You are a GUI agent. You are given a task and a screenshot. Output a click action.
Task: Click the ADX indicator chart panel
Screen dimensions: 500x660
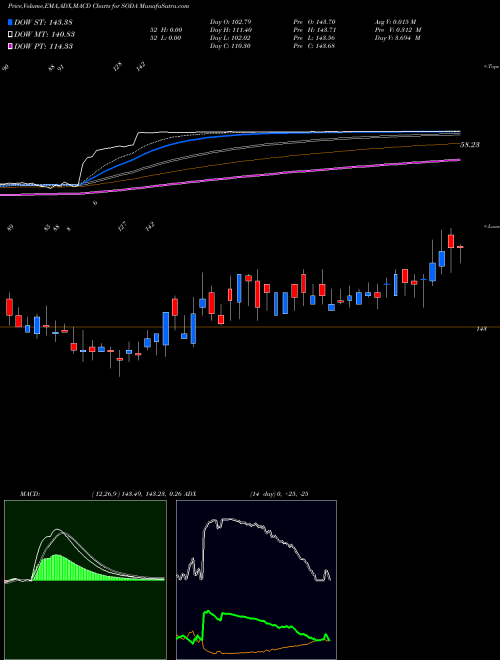point(256,580)
